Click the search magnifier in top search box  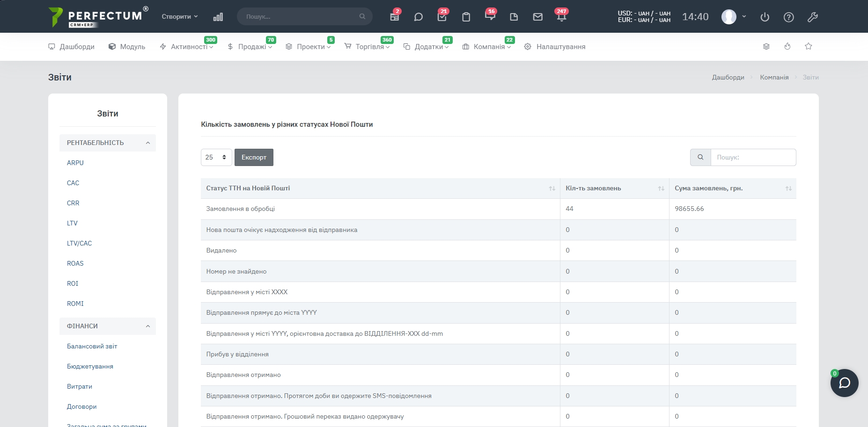click(362, 16)
